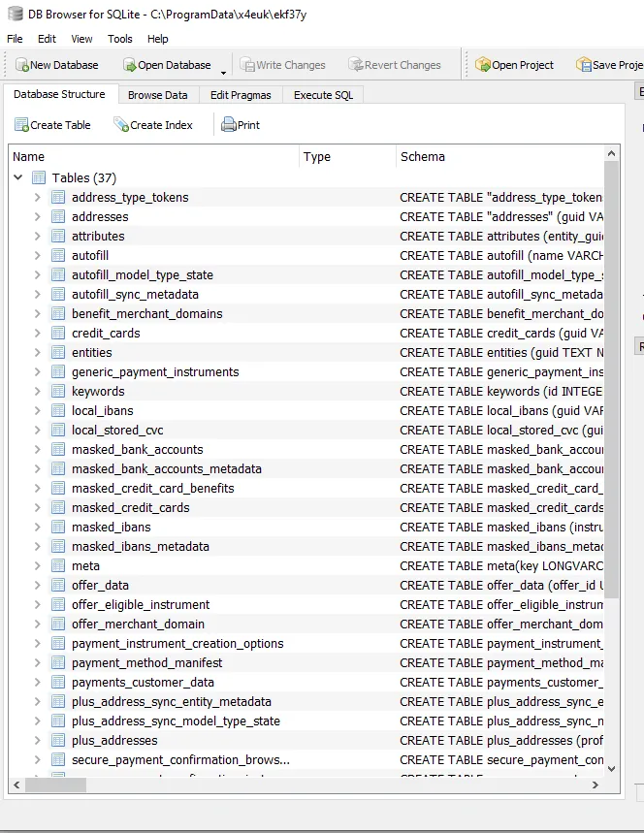Click the Print icon
This screenshot has width=644, height=833.
tap(229, 125)
